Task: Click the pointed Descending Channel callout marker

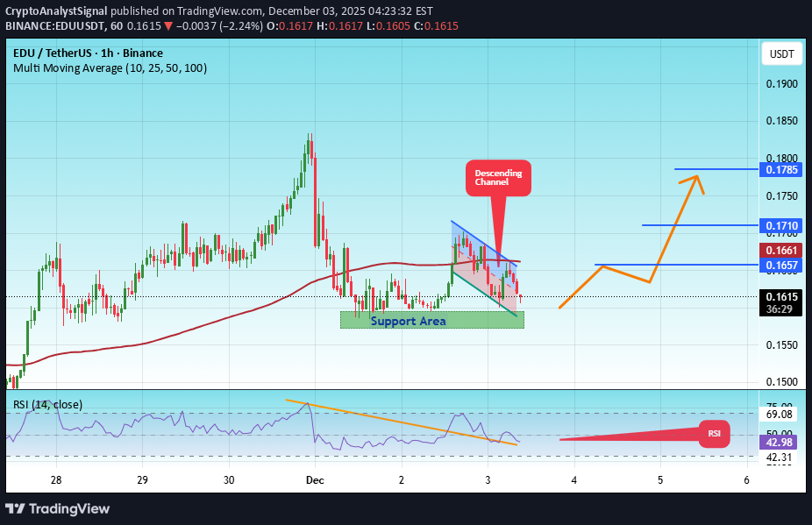Action: [x=497, y=178]
